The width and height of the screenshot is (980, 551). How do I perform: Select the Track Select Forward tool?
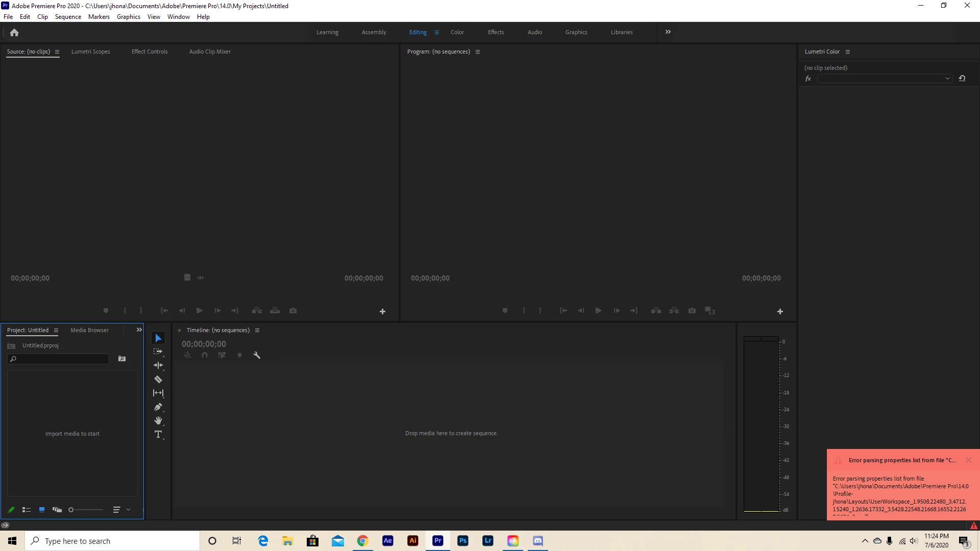point(158,352)
